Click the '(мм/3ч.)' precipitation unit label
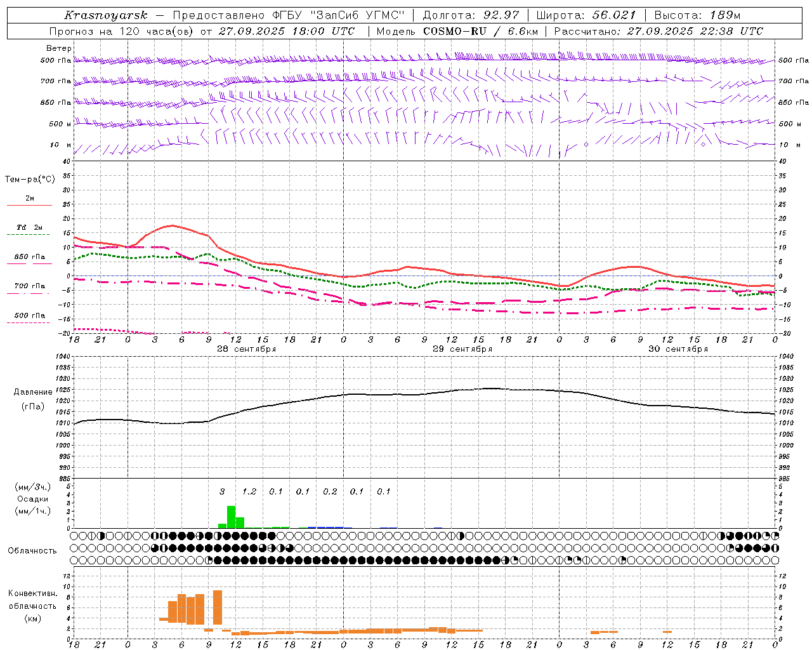The width and height of the screenshot is (812, 650). (32, 487)
